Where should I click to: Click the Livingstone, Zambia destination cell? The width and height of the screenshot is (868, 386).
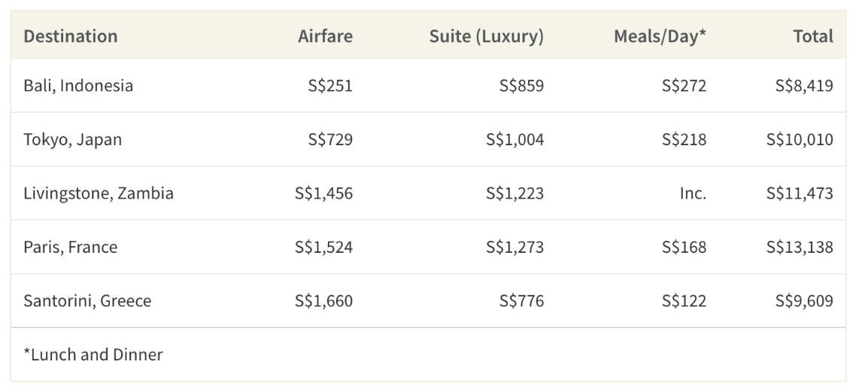tap(99, 193)
